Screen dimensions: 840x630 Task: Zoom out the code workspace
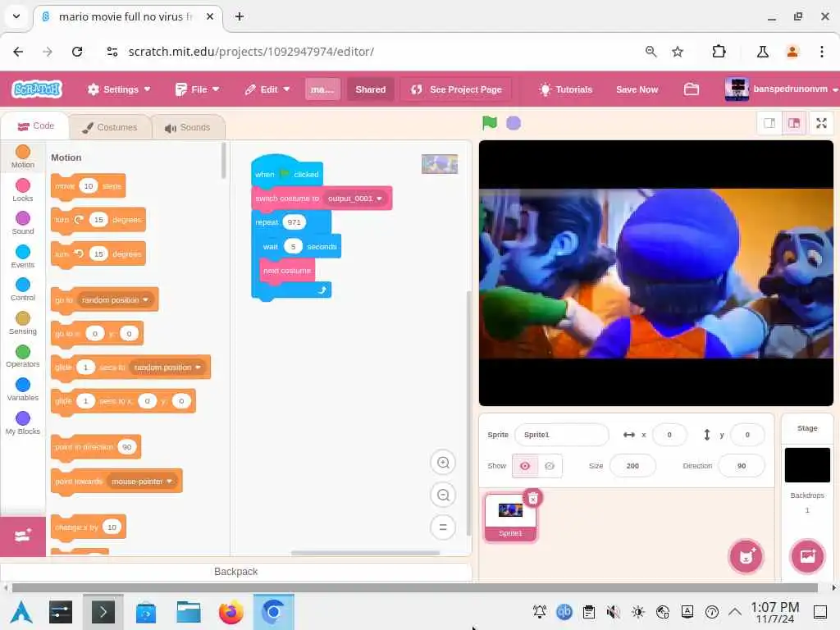click(x=443, y=495)
